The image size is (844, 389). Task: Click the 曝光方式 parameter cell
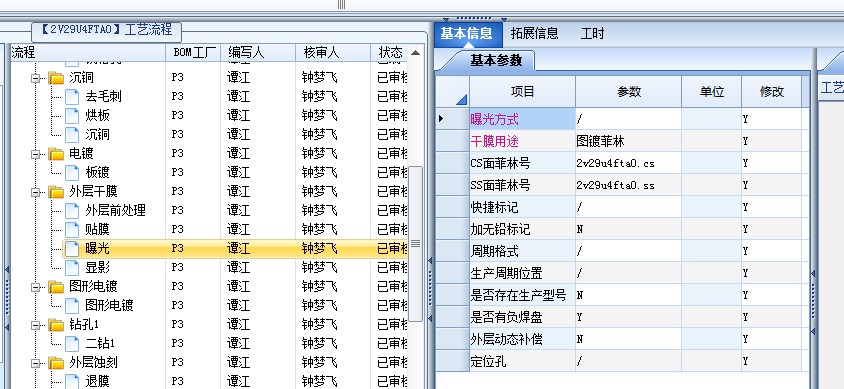tap(522, 119)
